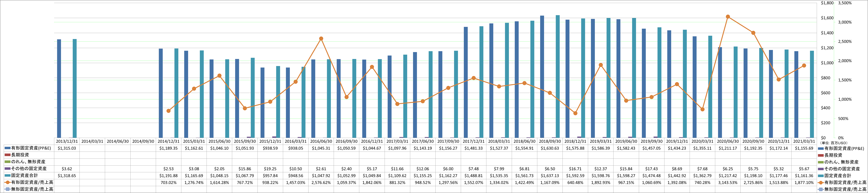The height and width of the screenshot is (193, 868).
Task: Select other fixed assets value $17.43
Action: (652, 169)
